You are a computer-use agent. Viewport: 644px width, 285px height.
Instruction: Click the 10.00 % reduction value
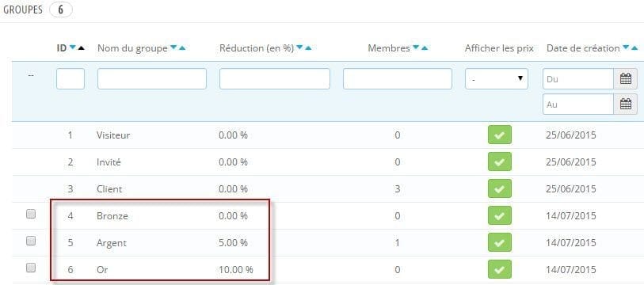coord(236,270)
